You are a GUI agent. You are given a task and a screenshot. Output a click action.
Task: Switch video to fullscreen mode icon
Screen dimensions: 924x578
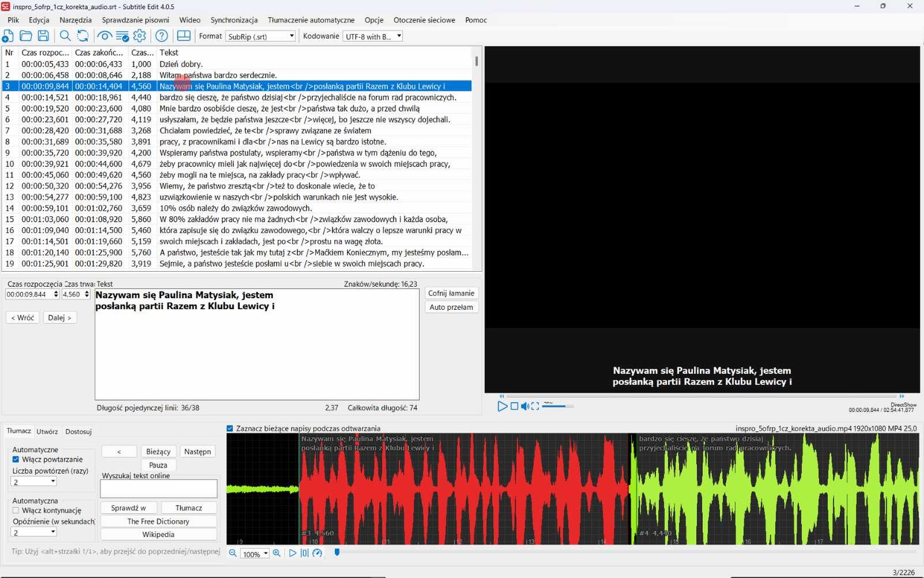click(535, 406)
